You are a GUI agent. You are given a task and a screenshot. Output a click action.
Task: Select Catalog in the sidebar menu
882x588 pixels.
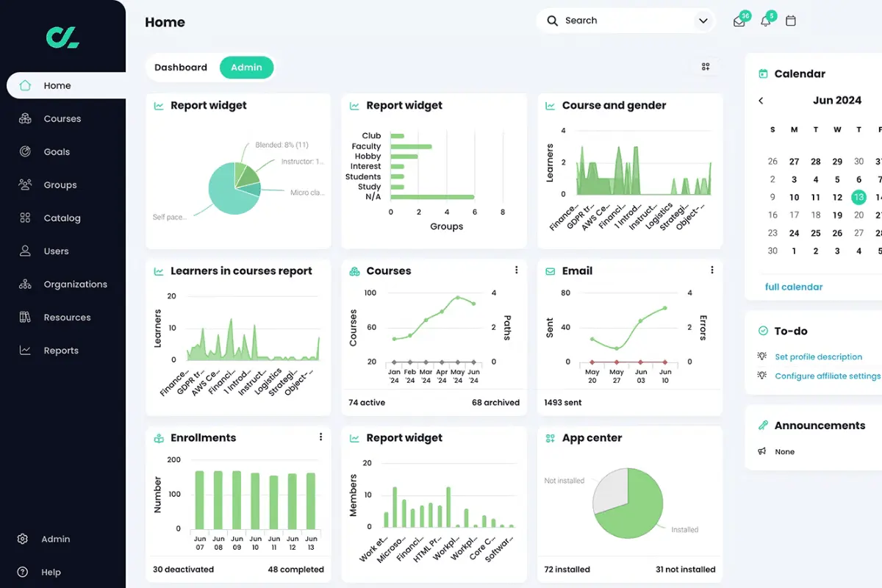click(62, 218)
